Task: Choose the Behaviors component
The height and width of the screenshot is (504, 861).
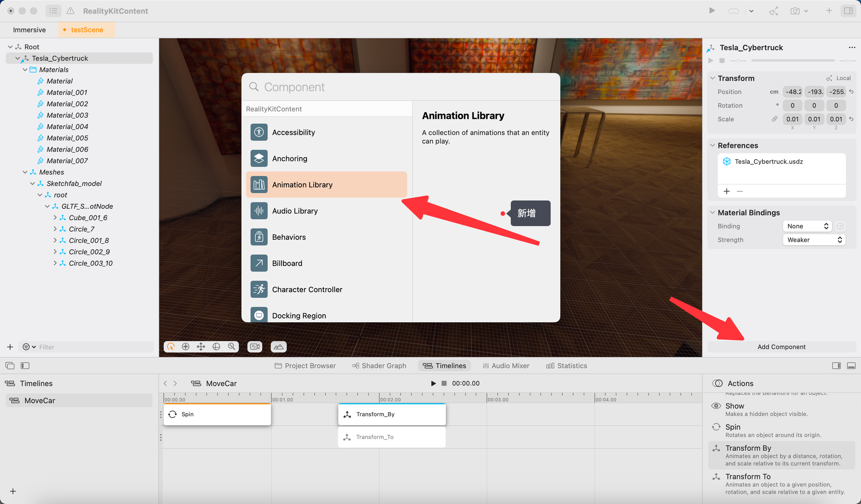Action: (326, 237)
